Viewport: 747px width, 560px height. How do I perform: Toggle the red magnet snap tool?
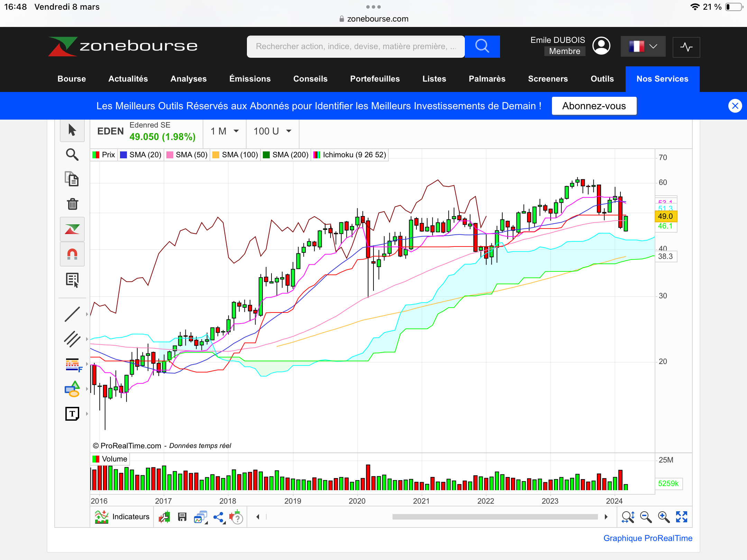[72, 254]
